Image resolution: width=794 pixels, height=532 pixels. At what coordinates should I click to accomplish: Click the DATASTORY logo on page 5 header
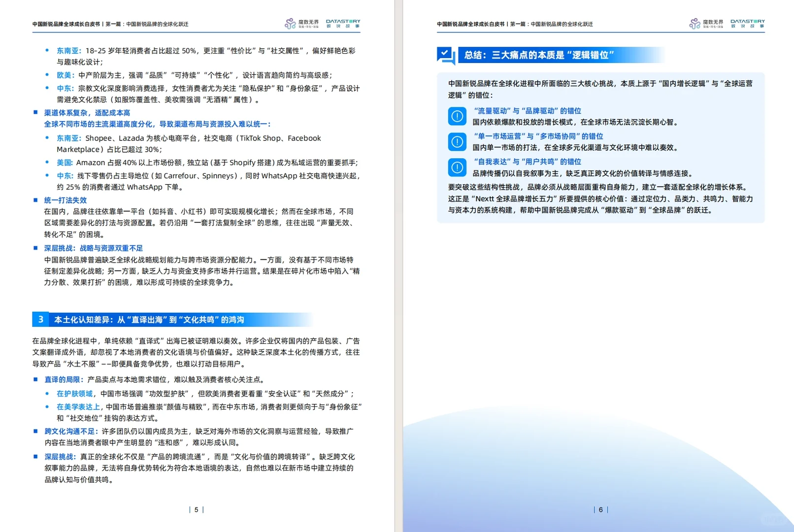(343, 23)
